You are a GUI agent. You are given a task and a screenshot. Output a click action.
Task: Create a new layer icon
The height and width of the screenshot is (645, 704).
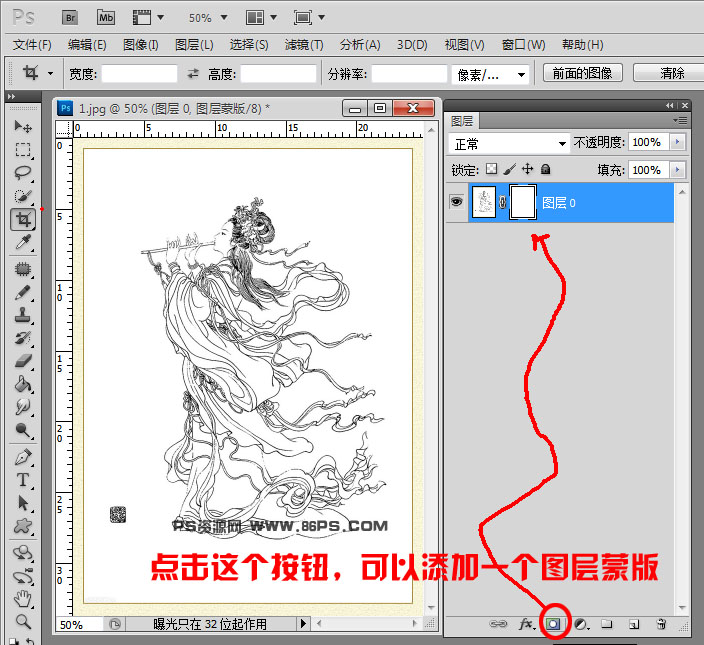pyautogui.click(x=634, y=624)
